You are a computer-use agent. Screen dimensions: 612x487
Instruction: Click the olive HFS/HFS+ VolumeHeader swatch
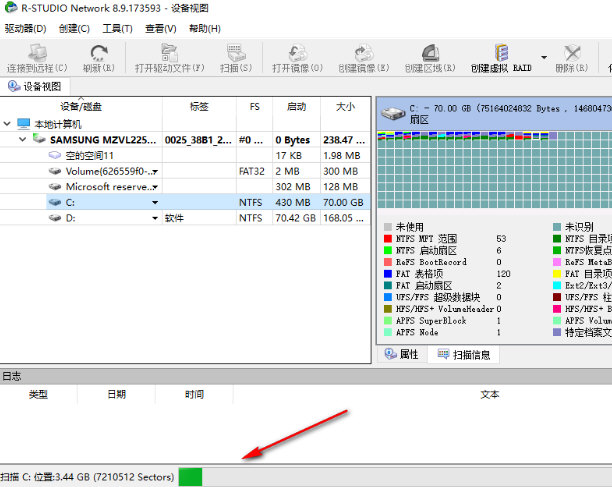tap(388, 309)
